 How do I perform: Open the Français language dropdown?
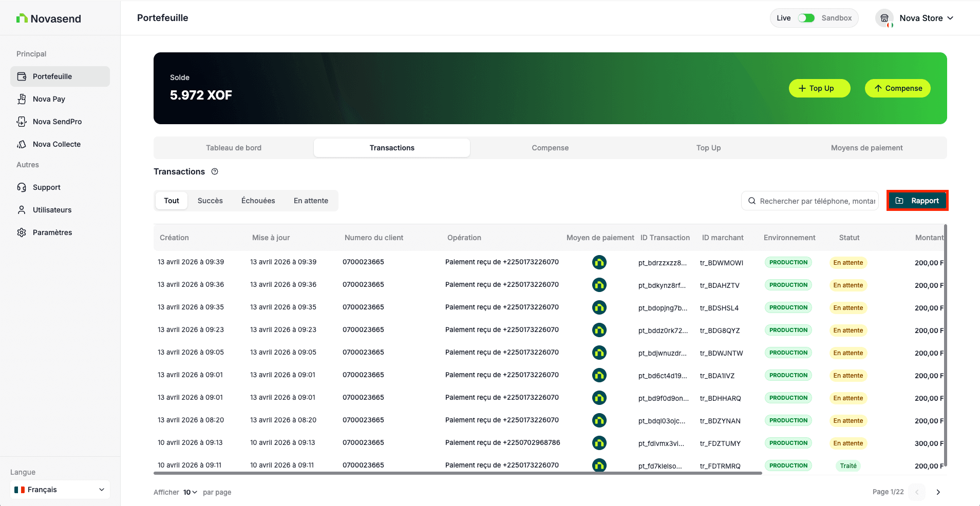point(60,490)
